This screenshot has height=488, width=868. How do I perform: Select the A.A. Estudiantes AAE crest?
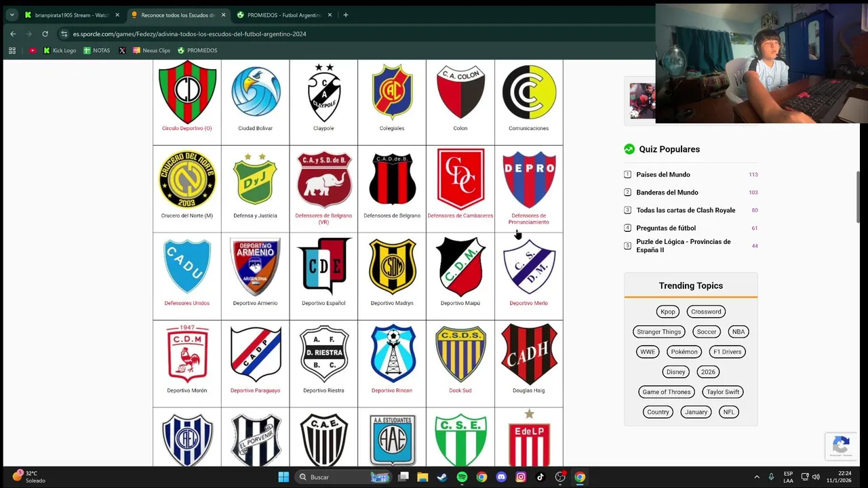[x=392, y=439]
